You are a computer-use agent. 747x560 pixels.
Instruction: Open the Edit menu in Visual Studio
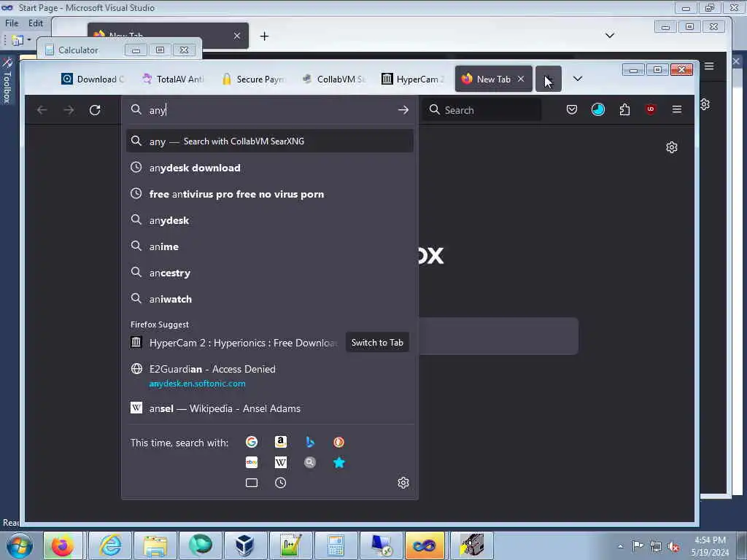[35, 23]
